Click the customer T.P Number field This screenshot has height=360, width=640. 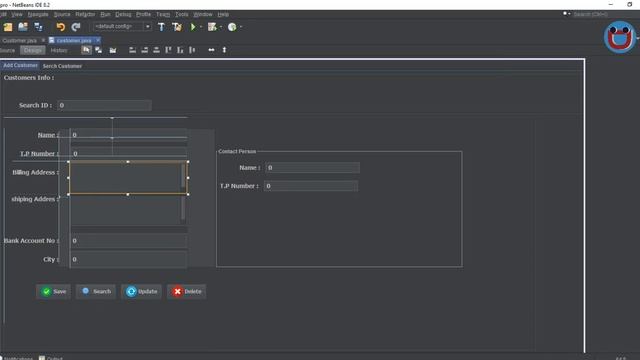point(129,153)
